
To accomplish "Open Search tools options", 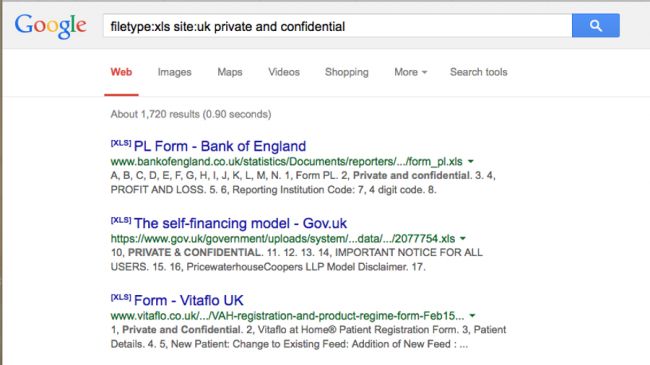I will [479, 72].
